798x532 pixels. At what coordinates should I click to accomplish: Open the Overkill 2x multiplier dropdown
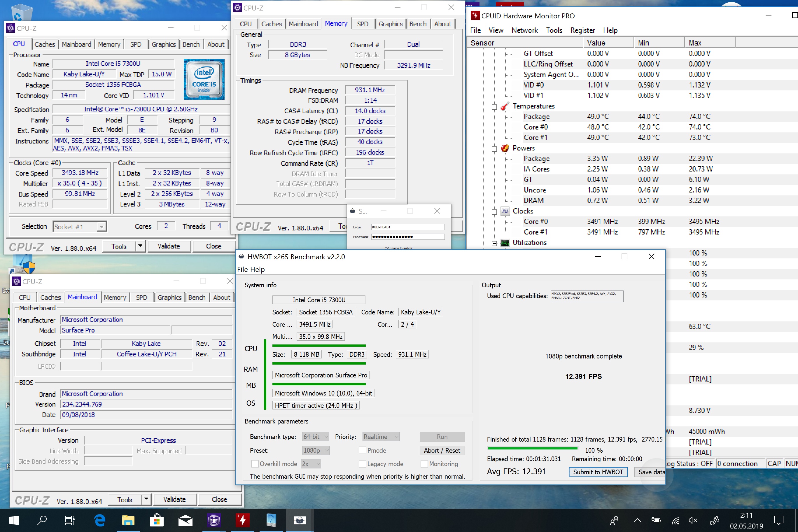point(311,464)
